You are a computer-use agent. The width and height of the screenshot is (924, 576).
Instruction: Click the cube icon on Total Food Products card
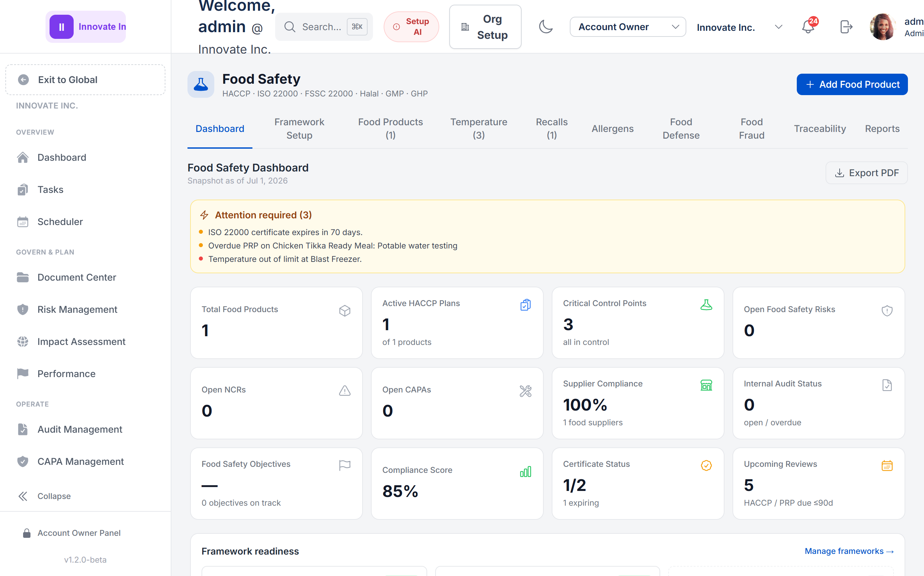click(x=345, y=311)
